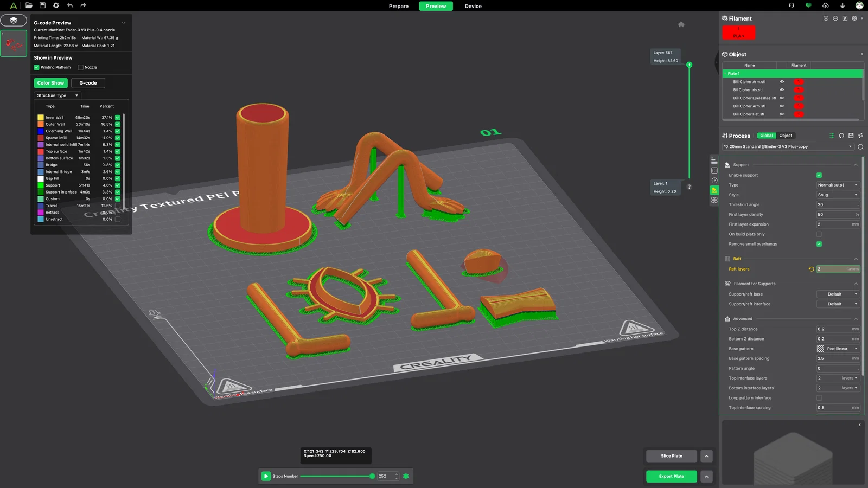Open the Base pattern dropdown
The height and width of the screenshot is (488, 868).
pos(838,349)
